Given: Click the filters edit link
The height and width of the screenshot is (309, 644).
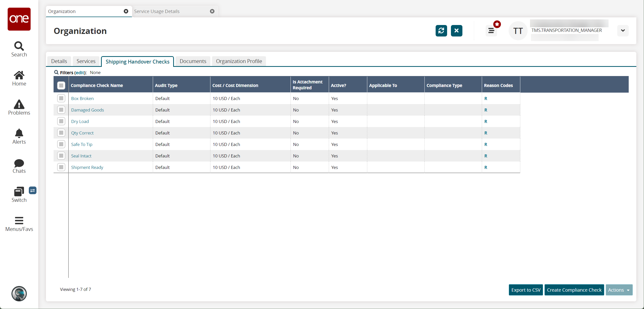Looking at the screenshot, I should pos(80,73).
